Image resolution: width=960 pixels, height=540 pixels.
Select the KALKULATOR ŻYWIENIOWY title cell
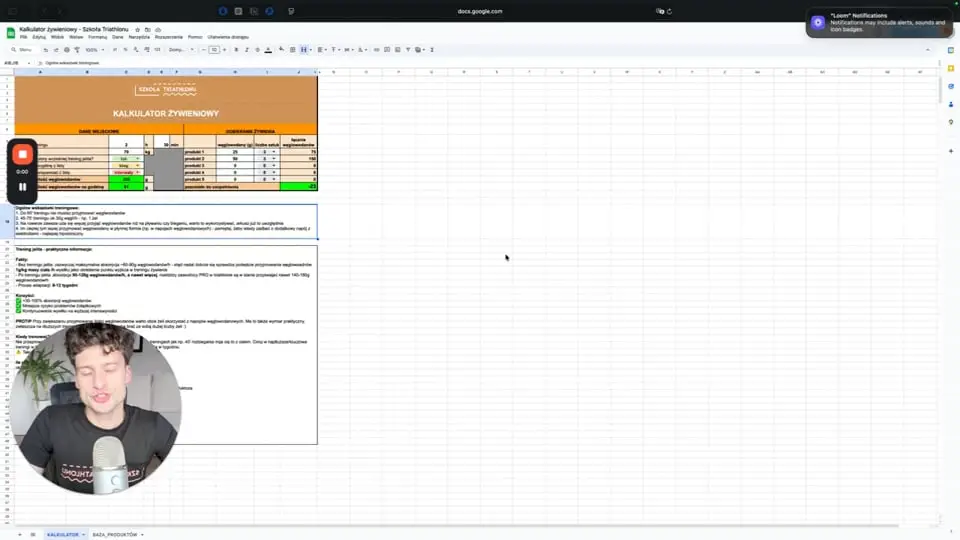coord(166,113)
